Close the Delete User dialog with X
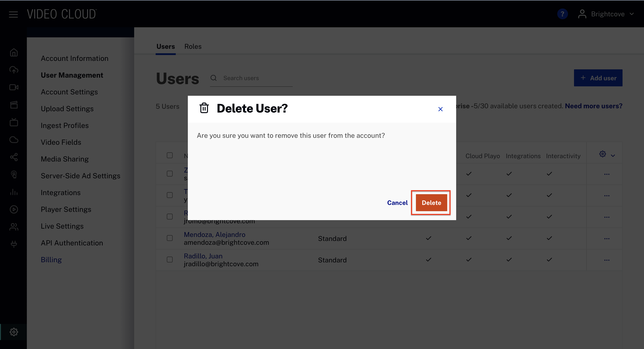644x349 pixels. (x=441, y=109)
